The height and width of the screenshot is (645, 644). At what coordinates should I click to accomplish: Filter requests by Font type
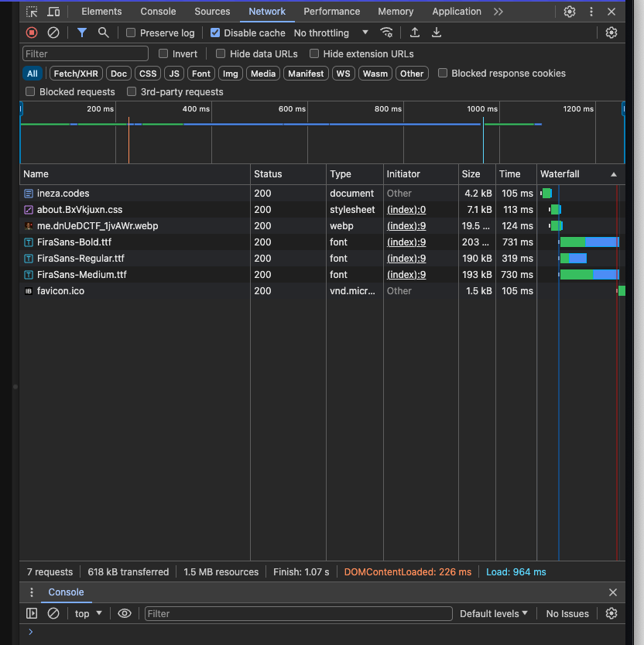[200, 73]
